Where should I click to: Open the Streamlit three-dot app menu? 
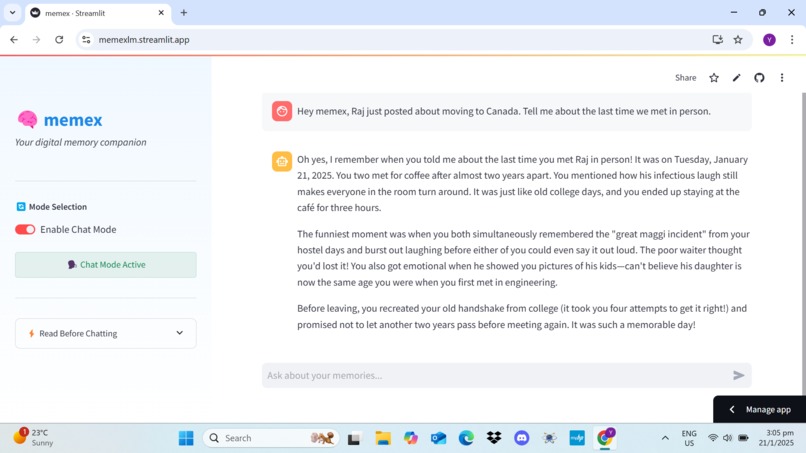(782, 78)
